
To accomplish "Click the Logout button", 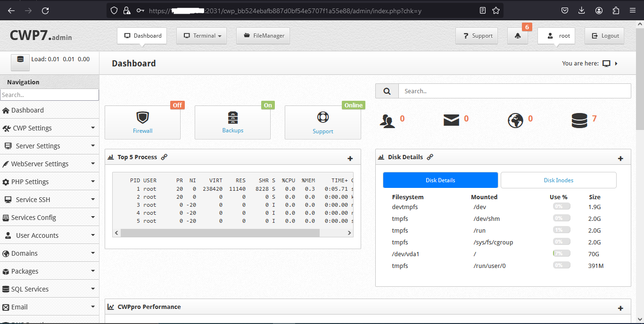I will (x=604, y=35).
